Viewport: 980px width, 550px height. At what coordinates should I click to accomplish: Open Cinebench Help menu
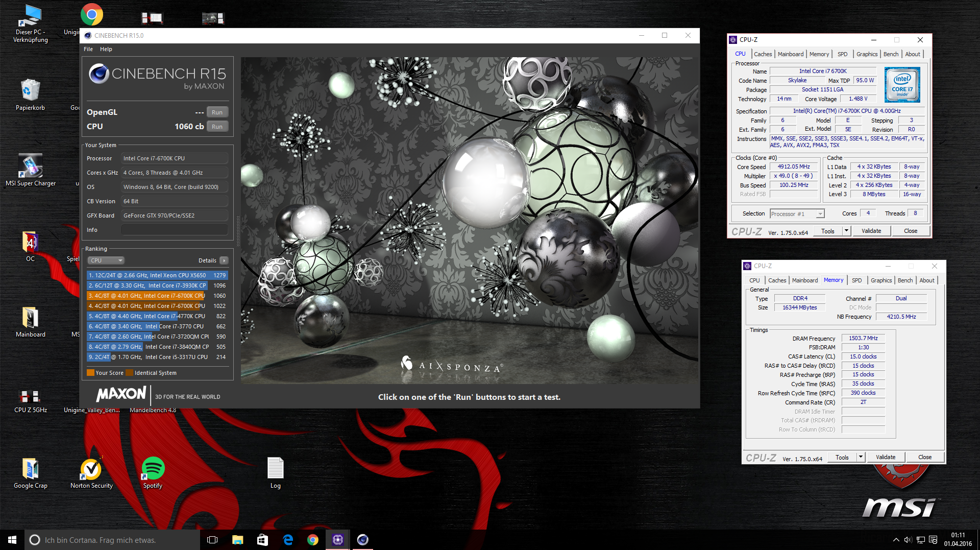(106, 49)
